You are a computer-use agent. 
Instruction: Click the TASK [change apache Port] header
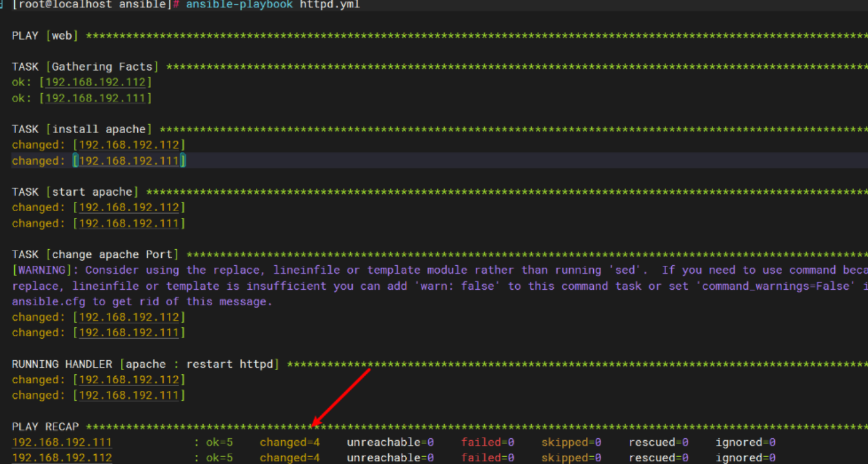pos(96,255)
